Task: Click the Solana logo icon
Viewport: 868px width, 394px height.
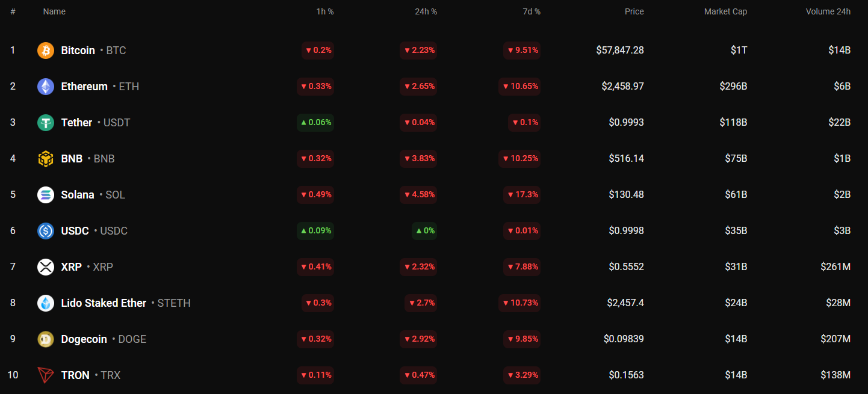Action: (x=46, y=195)
